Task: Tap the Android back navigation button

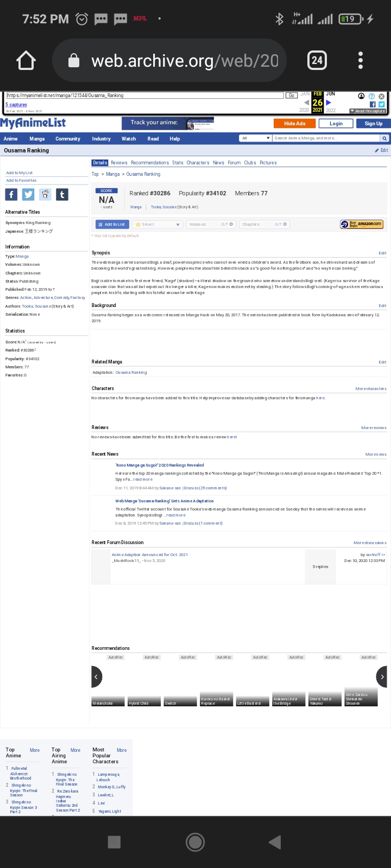Action: (275, 842)
